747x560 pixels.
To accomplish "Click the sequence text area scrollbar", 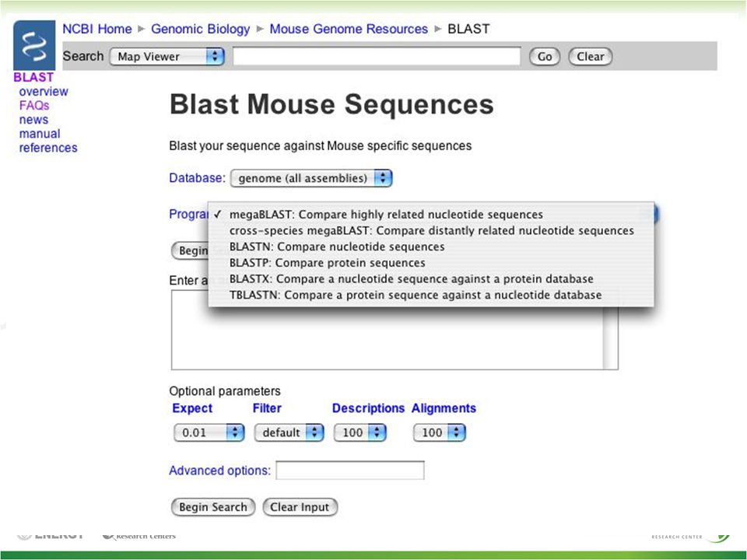I will [x=610, y=338].
